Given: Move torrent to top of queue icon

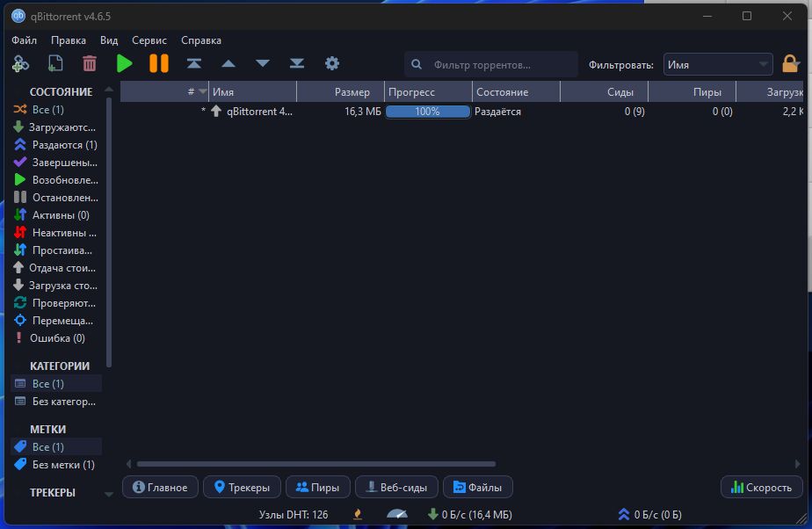Looking at the screenshot, I should coord(194,63).
